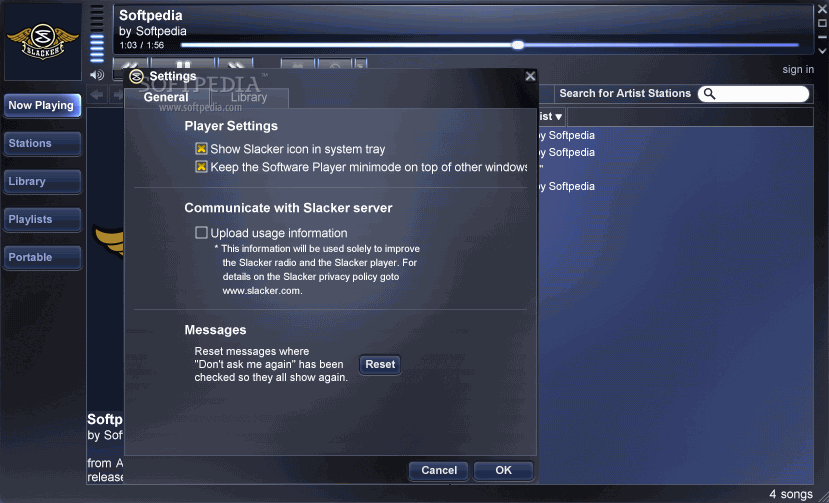This screenshot has width=829, height=503.
Task: Click the Softpedia song title in header
Action: (151, 15)
